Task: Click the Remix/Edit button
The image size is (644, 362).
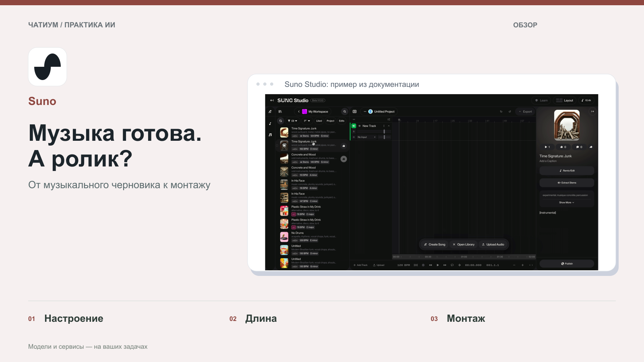Action: click(567, 171)
